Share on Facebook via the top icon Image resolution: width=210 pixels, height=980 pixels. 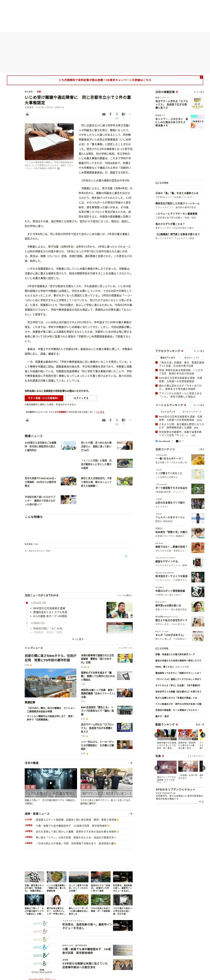click(111, 114)
